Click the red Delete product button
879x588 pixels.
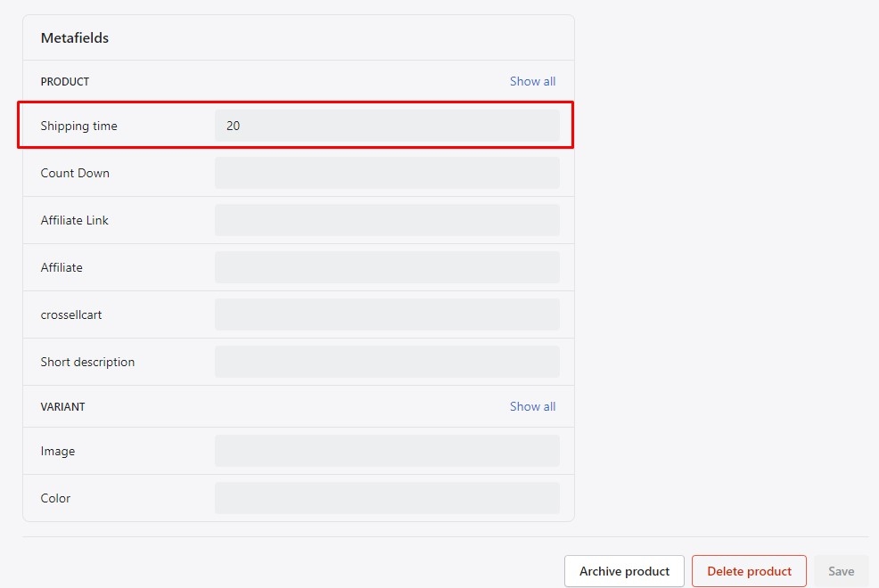[x=749, y=571]
